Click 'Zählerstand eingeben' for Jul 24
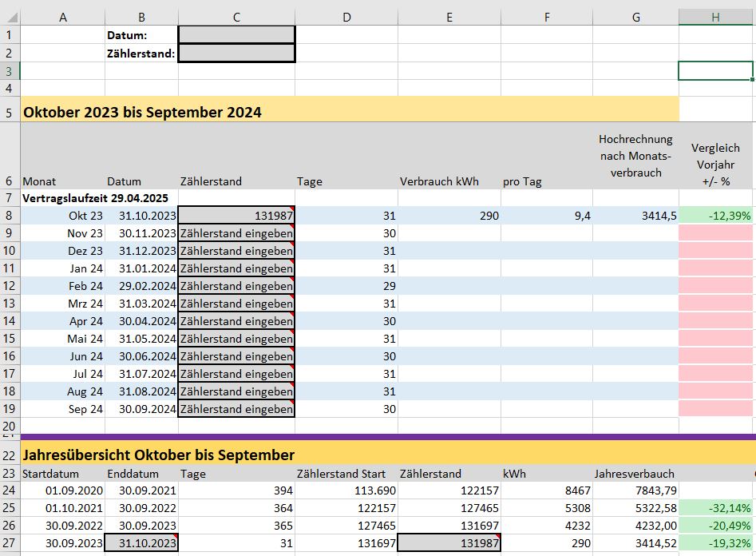This screenshot has width=756, height=556. click(237, 374)
